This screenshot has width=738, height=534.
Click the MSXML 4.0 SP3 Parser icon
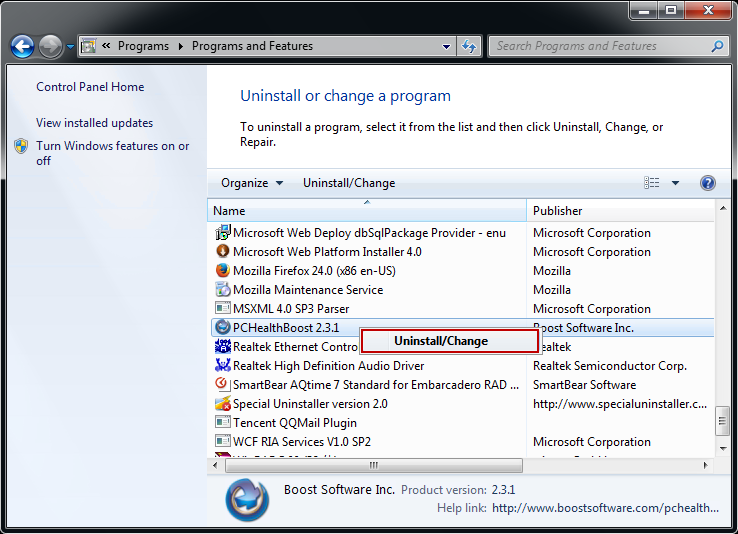coord(223,308)
